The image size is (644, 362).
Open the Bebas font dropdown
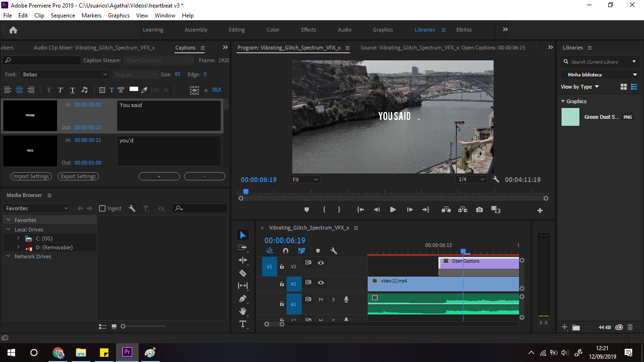[x=65, y=74]
